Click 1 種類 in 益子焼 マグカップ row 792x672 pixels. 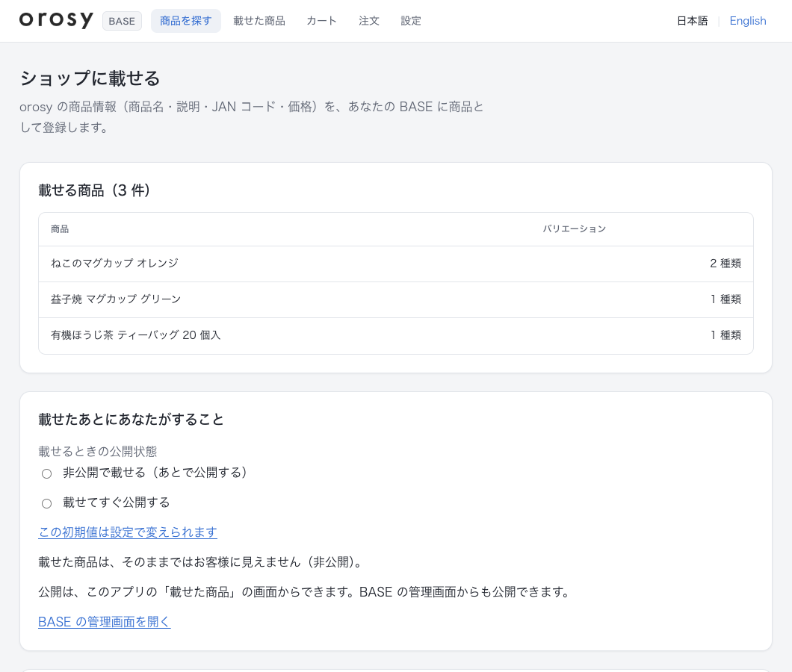(x=726, y=299)
